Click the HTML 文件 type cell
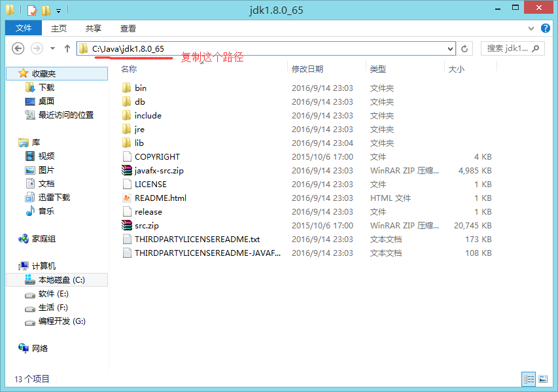Screen dimensions: 558x392 point(391,198)
